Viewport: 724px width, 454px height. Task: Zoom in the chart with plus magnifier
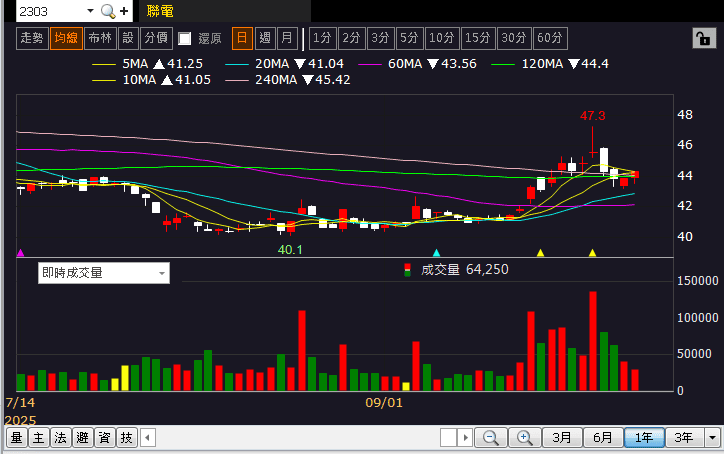coord(524,438)
